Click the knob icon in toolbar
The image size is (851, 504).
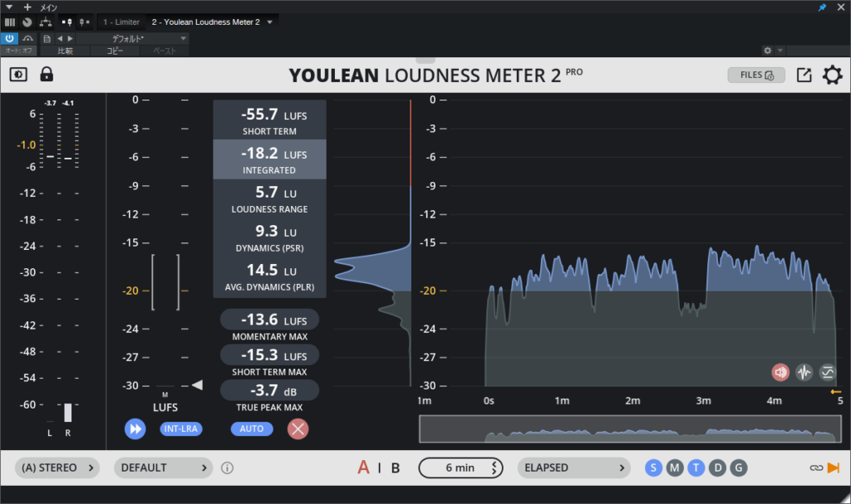tap(27, 22)
